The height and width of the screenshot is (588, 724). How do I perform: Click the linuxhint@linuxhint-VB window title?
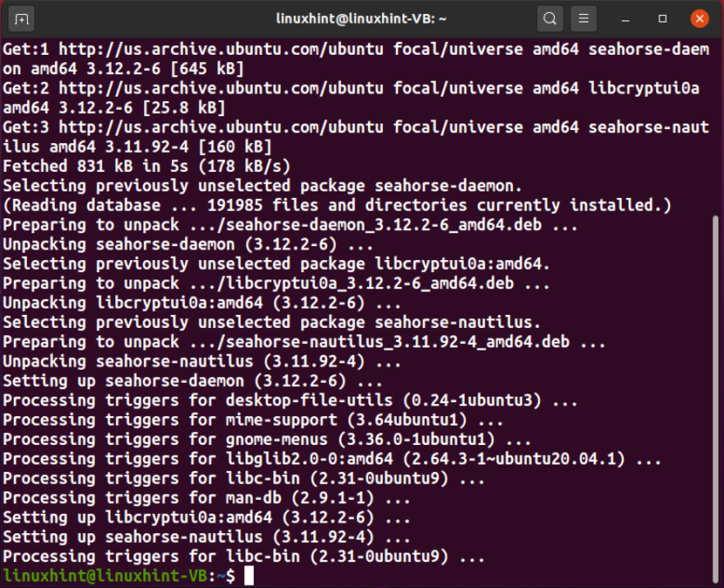[361, 19]
